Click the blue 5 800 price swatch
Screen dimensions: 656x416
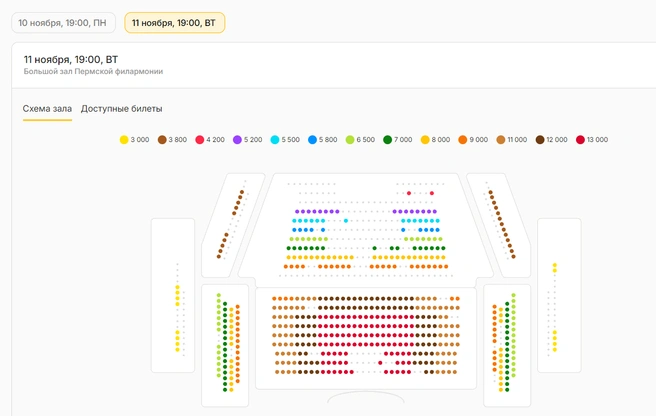(312, 140)
